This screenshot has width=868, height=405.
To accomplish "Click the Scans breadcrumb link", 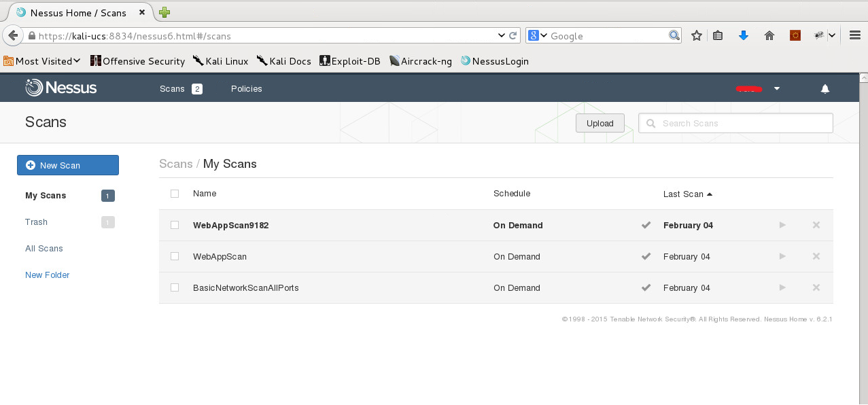I will click(176, 164).
